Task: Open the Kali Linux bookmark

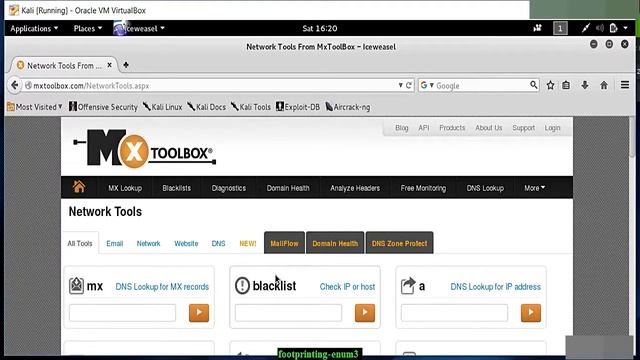Action: (162, 107)
